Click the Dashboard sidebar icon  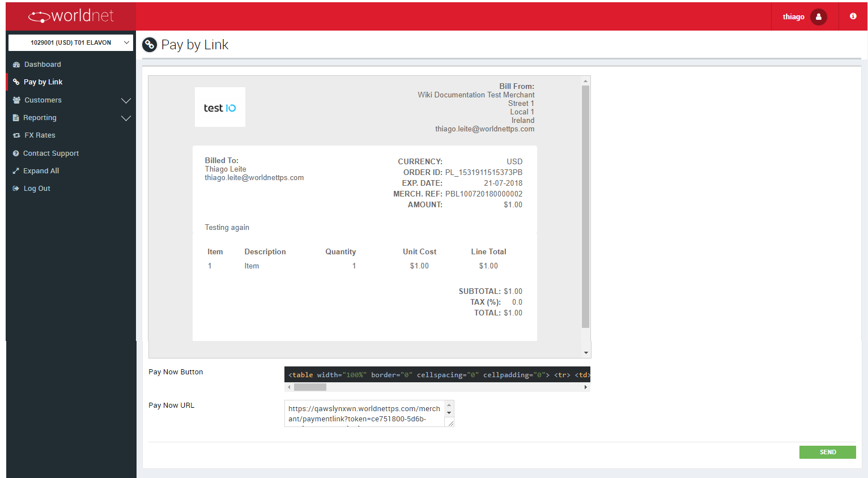(16, 65)
